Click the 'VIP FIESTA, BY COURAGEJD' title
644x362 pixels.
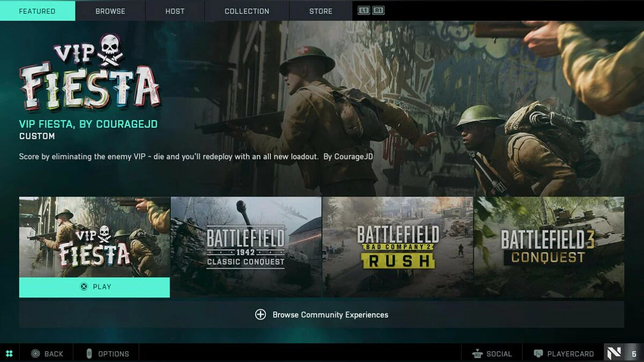point(88,124)
